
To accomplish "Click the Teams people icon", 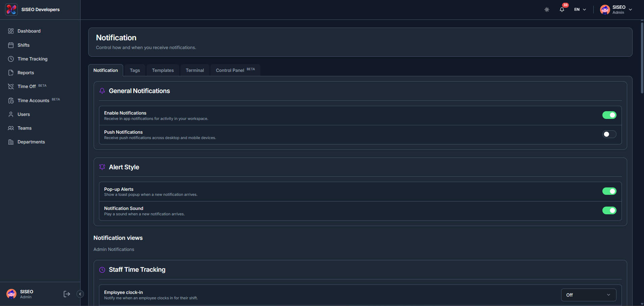I will tap(11, 128).
